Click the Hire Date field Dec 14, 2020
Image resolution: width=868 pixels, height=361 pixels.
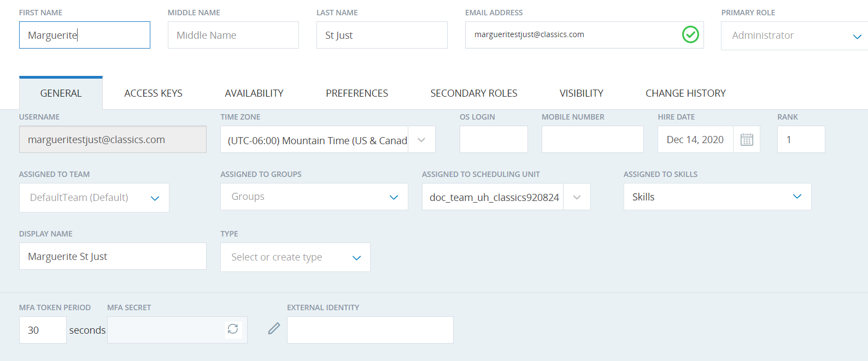[695, 139]
